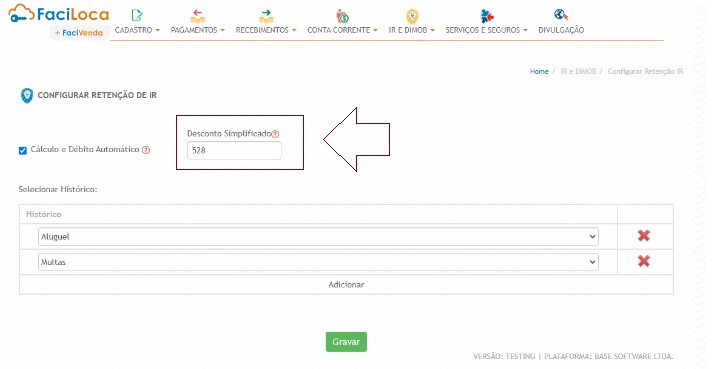
Task: Click the Conta Corrente money bag icon
Action: (342, 16)
